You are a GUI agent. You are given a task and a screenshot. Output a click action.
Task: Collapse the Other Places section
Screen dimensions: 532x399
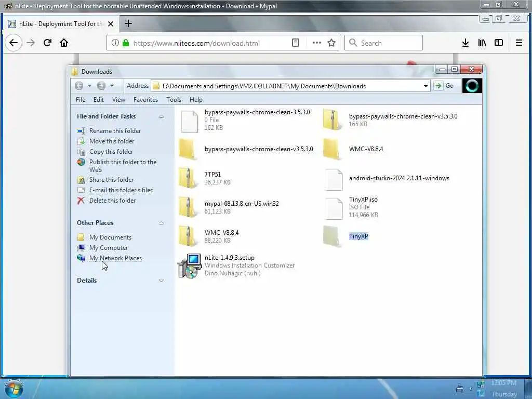(x=161, y=223)
